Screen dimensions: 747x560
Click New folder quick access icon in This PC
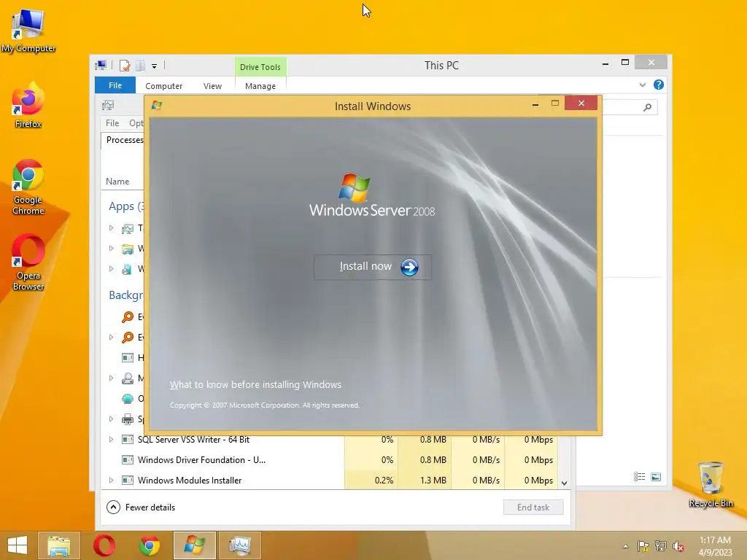[140, 65]
